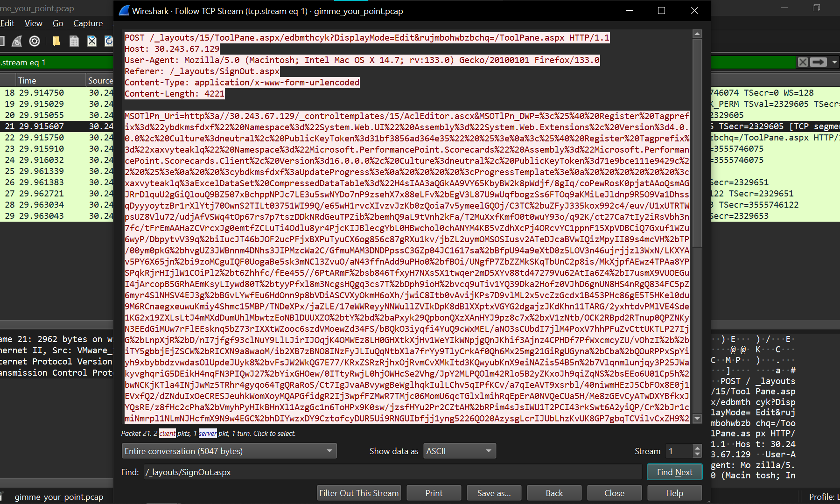The width and height of the screenshot is (840, 504).
Task: Select packet 19 row in packet list
Action: (x=56, y=104)
